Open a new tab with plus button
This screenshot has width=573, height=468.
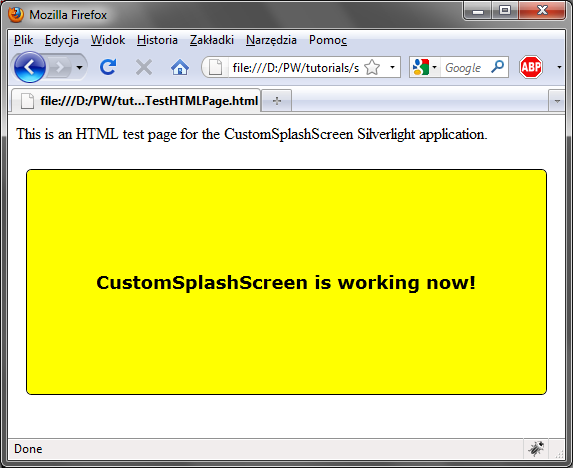(277, 100)
